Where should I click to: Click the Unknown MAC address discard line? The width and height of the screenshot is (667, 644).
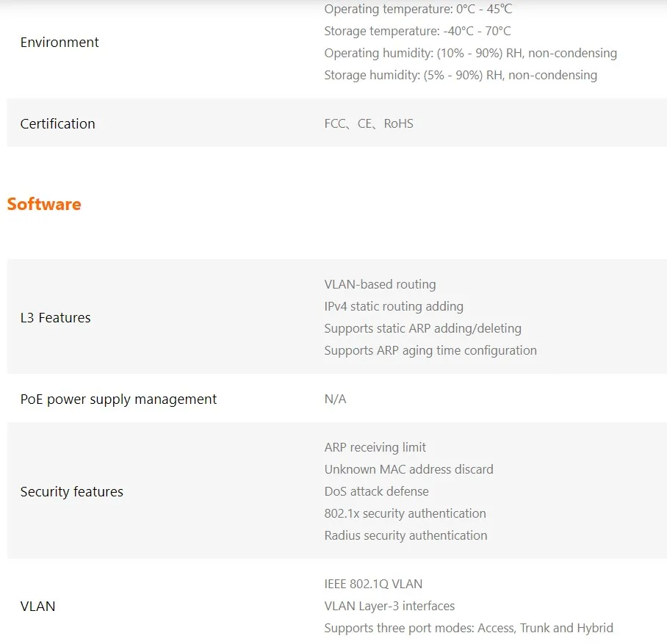click(408, 470)
